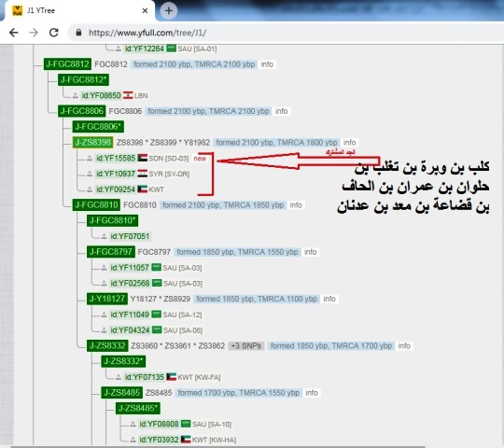Click Saudi flag beside YF11049
504x448 pixels.
(x=156, y=314)
